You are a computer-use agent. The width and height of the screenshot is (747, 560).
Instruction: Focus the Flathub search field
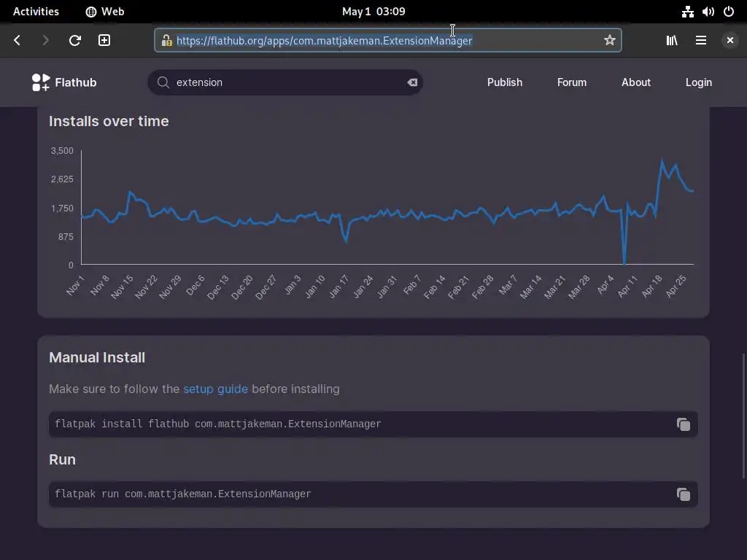click(x=285, y=82)
